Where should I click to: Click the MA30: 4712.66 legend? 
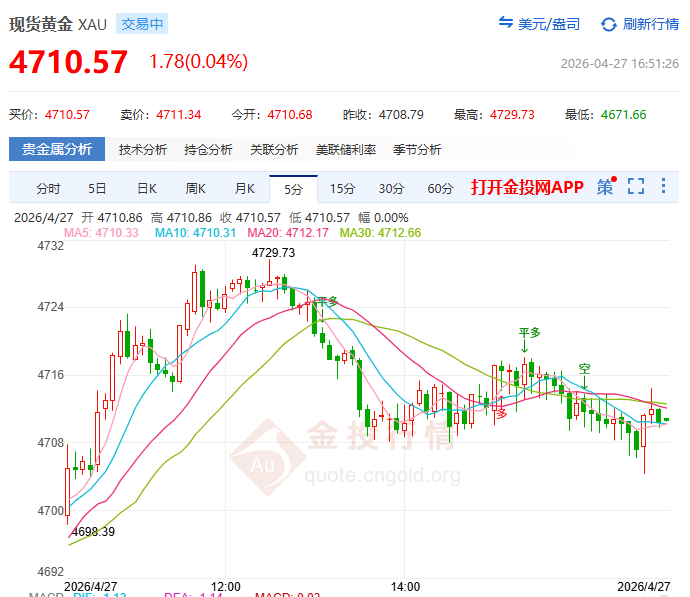tap(380, 233)
